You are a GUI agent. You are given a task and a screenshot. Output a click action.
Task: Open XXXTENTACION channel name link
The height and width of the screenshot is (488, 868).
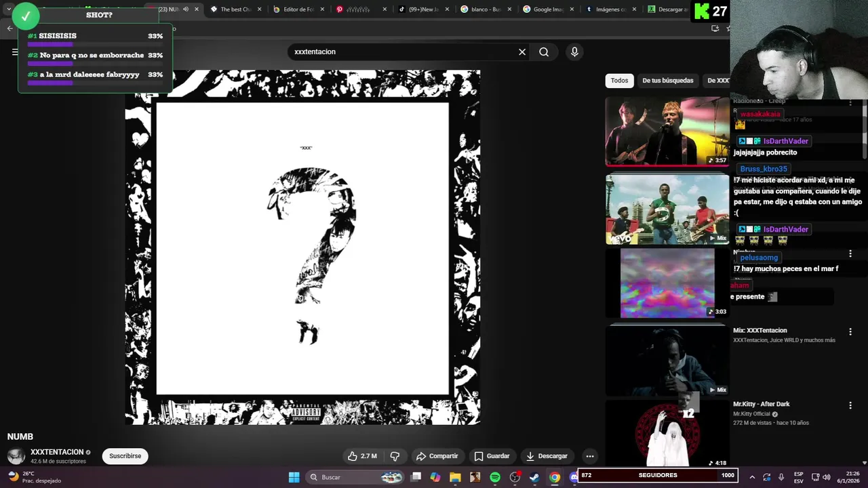pyautogui.click(x=57, y=452)
